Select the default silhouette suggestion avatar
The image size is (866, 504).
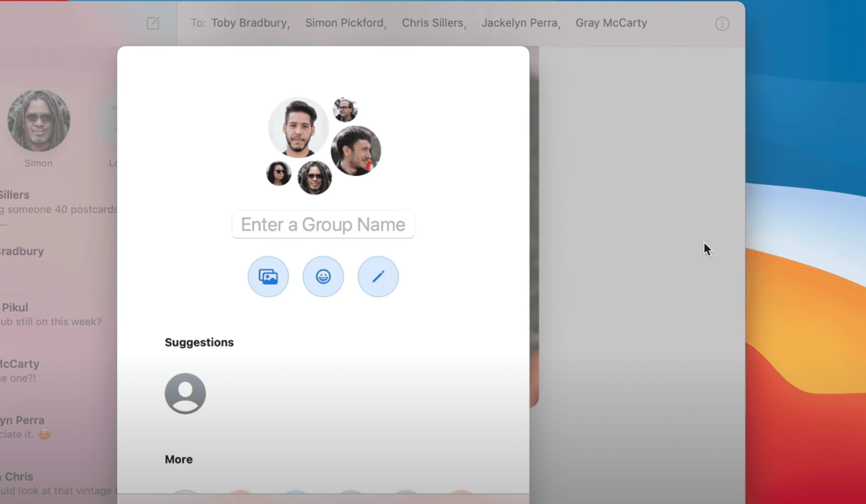pos(185,393)
